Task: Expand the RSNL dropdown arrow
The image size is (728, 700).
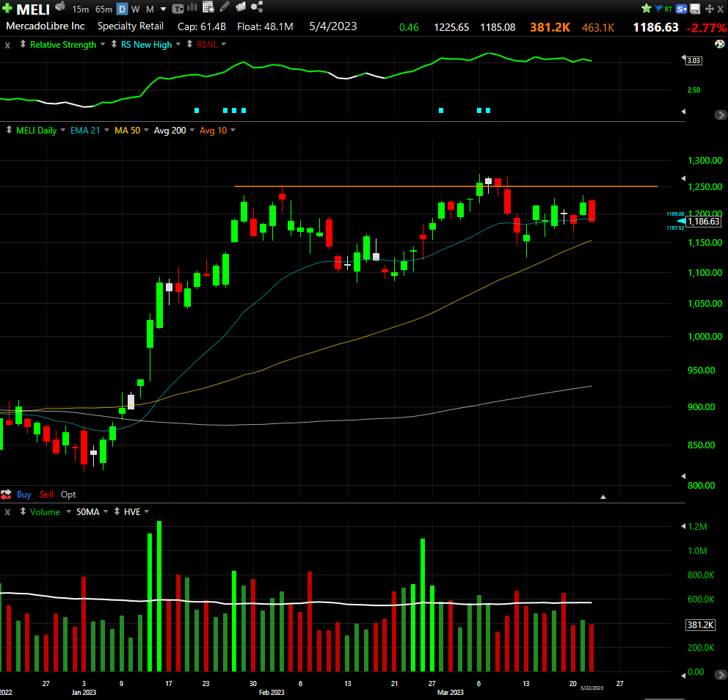Action: point(224,44)
